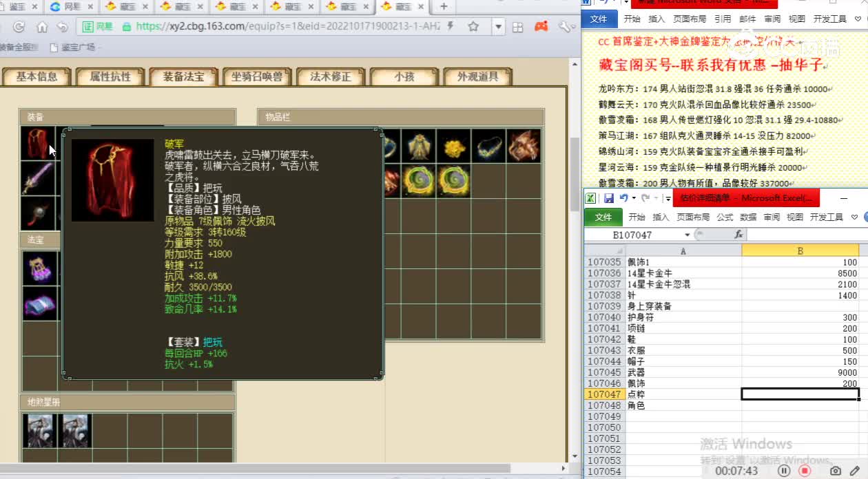
Task: Select the cell with value 9000
Action: [x=800, y=372]
